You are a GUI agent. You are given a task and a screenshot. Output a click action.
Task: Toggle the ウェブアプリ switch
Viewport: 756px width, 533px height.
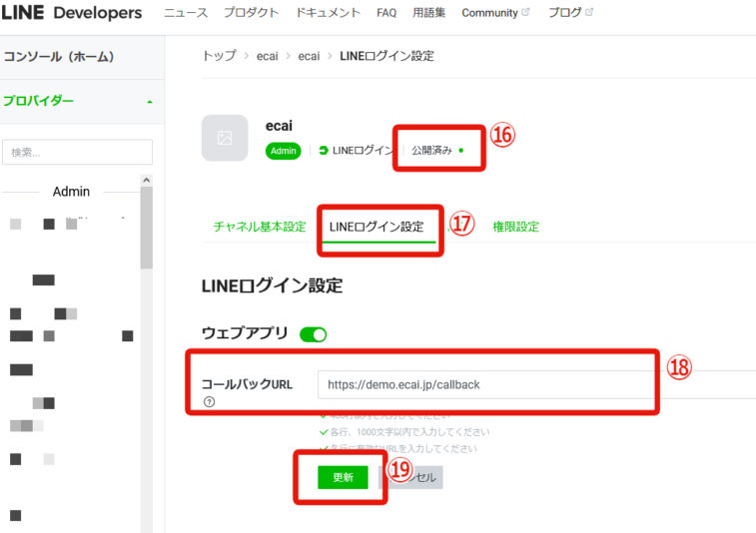313,334
